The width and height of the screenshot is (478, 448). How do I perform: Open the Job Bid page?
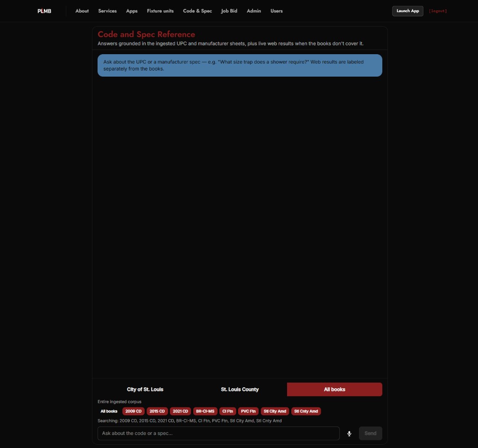(229, 11)
